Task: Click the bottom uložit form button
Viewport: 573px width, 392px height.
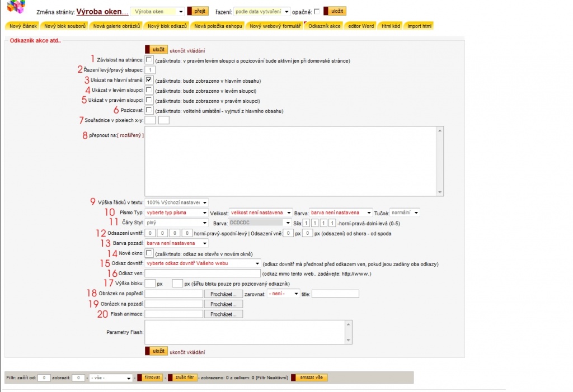Action: point(157,351)
